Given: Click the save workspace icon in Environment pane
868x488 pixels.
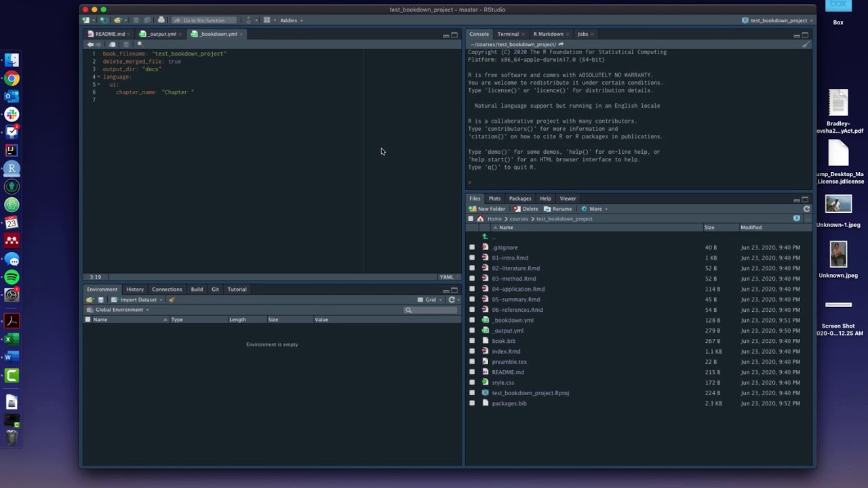Looking at the screenshot, I should 101,300.
